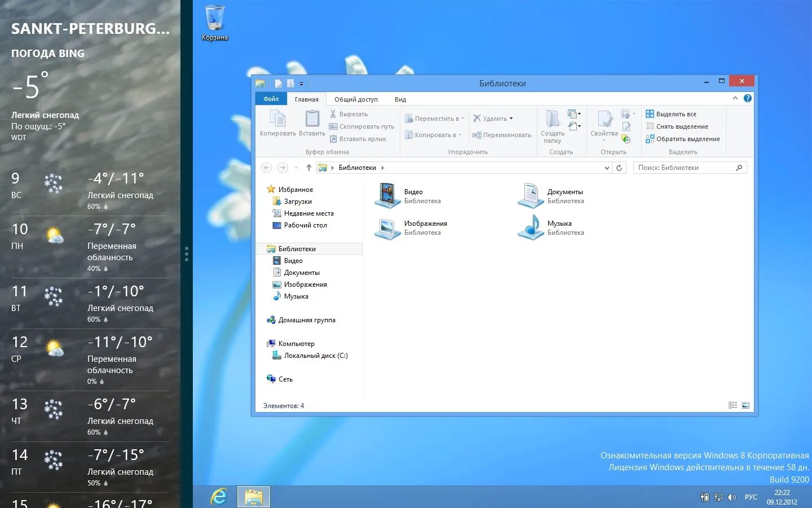Click the Копировать ribbon icon
This screenshot has height=508, width=812.
pyautogui.click(x=277, y=123)
